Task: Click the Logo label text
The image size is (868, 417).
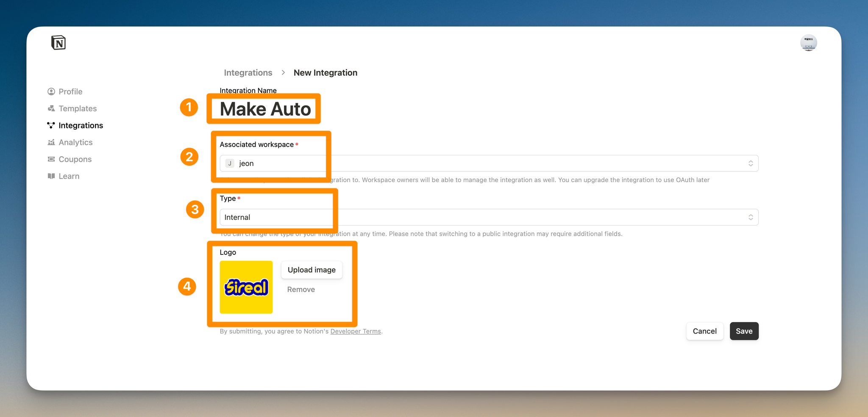Action: pos(228,252)
